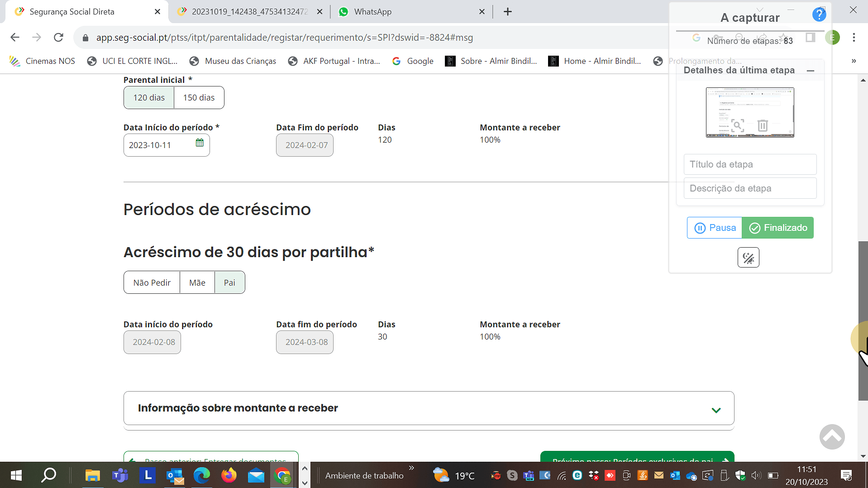Select Mãe for 30-day sharing bonus
Image resolution: width=868 pixels, height=488 pixels.
click(197, 282)
